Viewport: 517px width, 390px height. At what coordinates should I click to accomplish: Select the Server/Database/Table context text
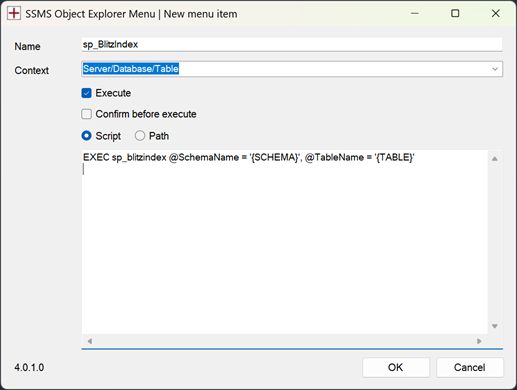tap(131, 69)
